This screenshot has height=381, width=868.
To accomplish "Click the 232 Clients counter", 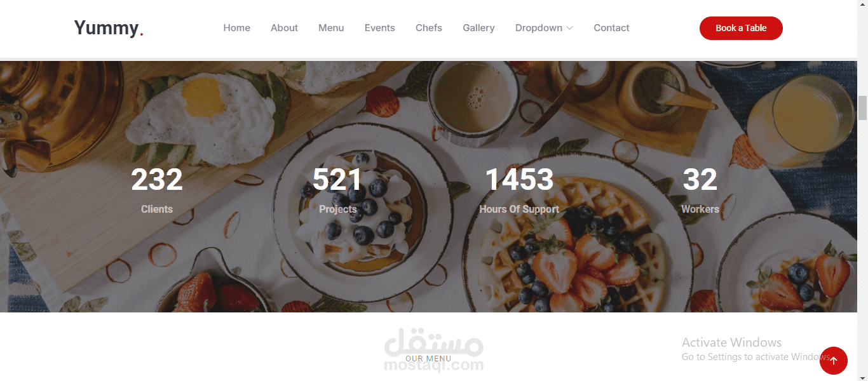I will [157, 189].
